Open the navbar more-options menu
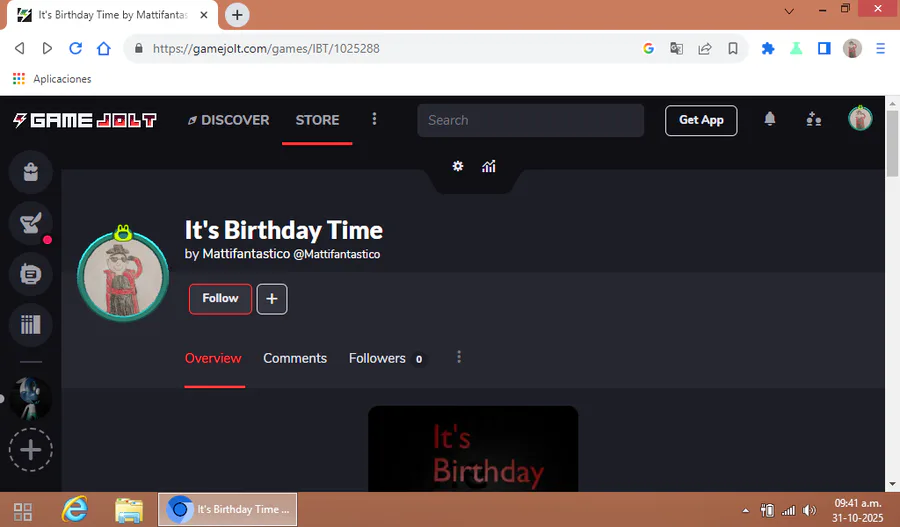This screenshot has height=527, width=900. tap(374, 119)
